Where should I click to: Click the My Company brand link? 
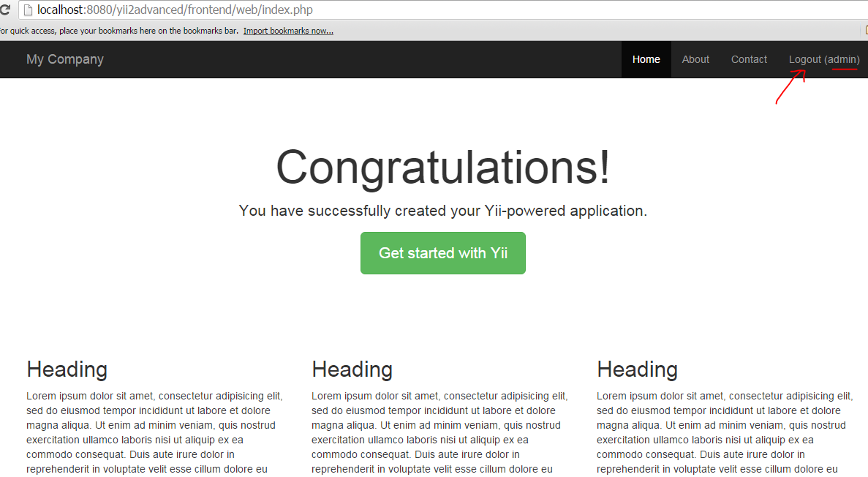click(65, 59)
